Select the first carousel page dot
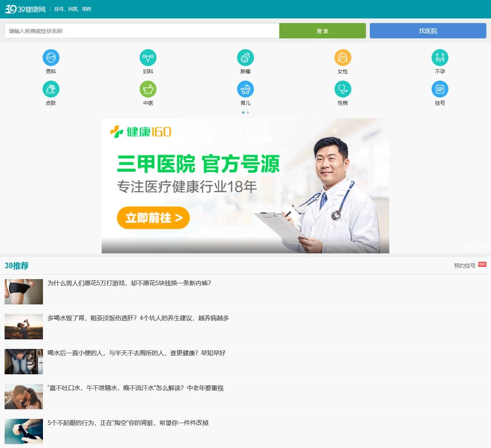Image resolution: width=491 pixels, height=448 pixels. click(x=243, y=112)
